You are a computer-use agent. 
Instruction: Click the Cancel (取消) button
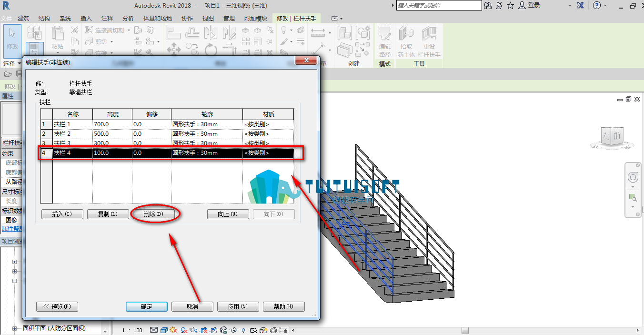[192, 306]
